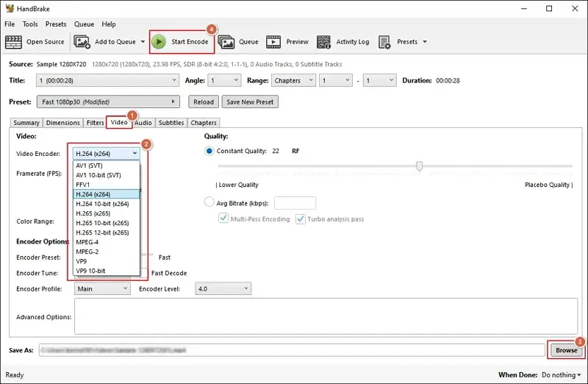Select VP9 10-bit encoder option
Viewport: 588px width, 384px height.
107,271
